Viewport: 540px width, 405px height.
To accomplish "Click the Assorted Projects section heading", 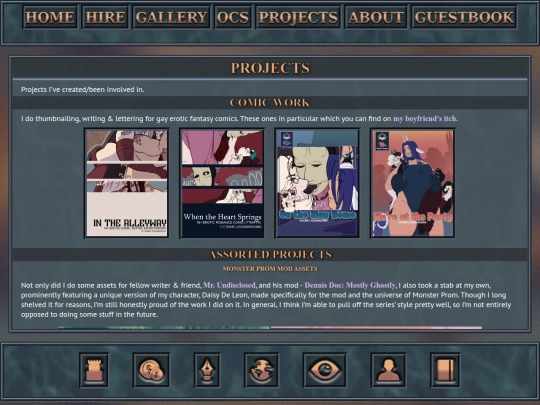I will pos(270,255).
